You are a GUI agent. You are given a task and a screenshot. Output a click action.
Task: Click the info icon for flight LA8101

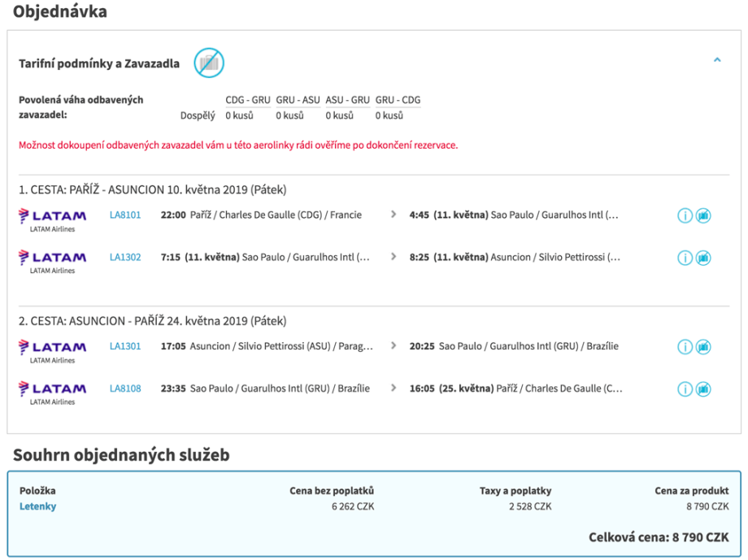tap(685, 215)
